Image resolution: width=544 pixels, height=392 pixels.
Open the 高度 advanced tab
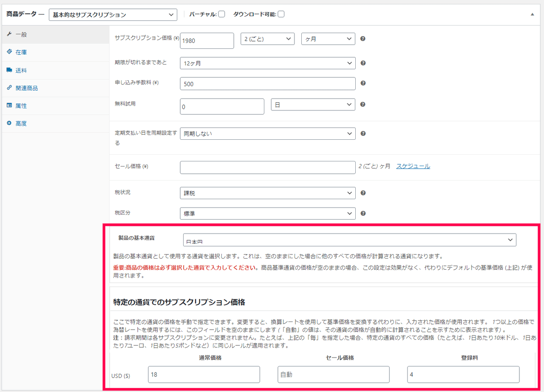point(55,124)
